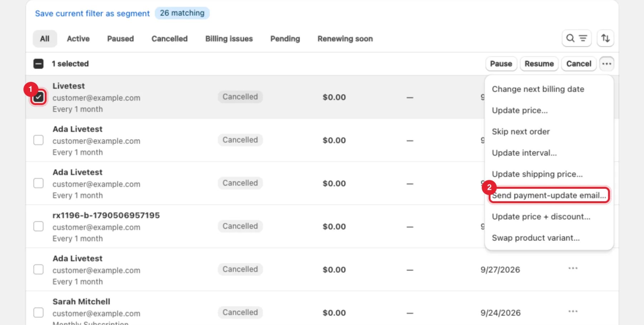Pick the Skip next order option
The image size is (644, 325).
(521, 132)
